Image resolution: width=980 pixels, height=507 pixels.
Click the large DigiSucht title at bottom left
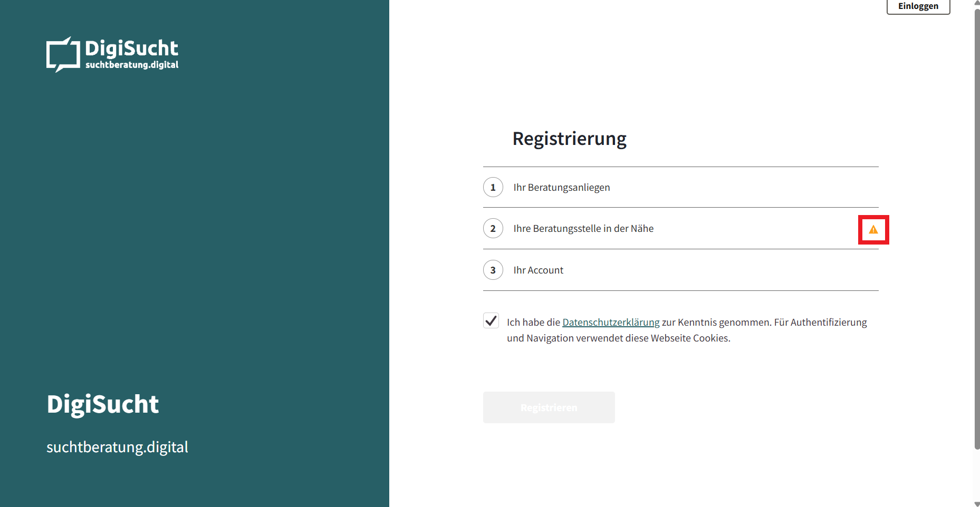point(103,404)
